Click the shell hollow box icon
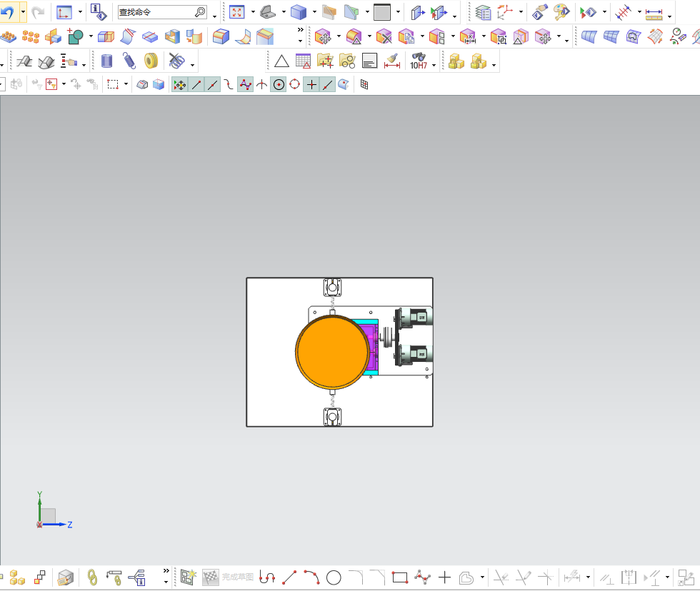 tap(172, 36)
